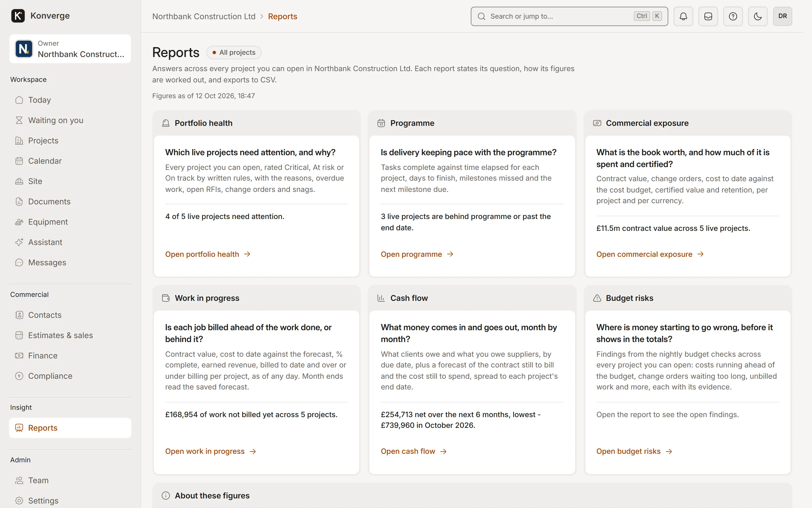Follow the Open programme link

[417, 254]
